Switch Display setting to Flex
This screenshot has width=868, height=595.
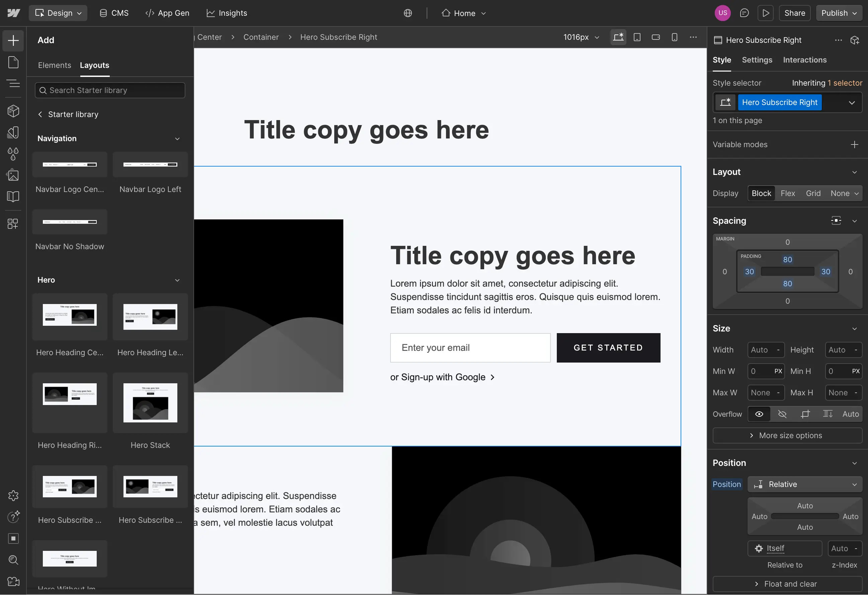coord(788,193)
